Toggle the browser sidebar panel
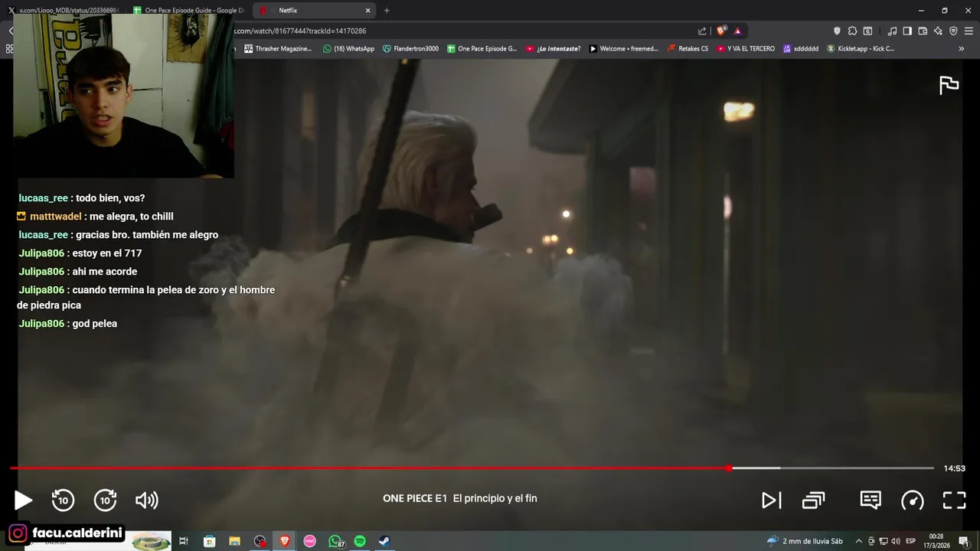 click(907, 31)
